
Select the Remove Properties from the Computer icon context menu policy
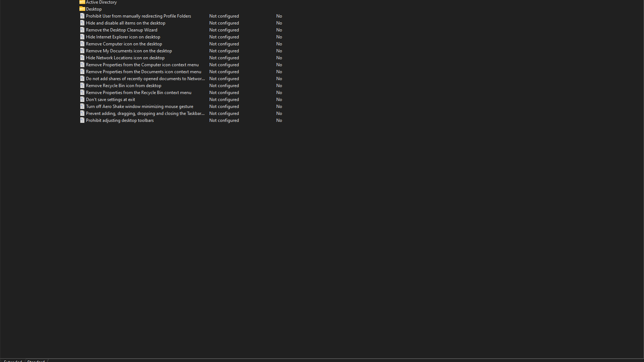(142, 64)
